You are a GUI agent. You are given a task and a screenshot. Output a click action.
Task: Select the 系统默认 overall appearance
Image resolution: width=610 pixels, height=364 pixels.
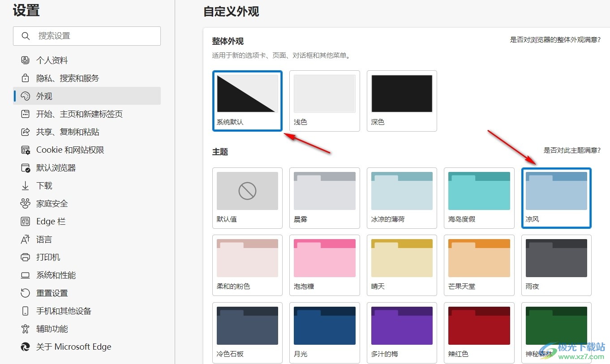click(247, 101)
